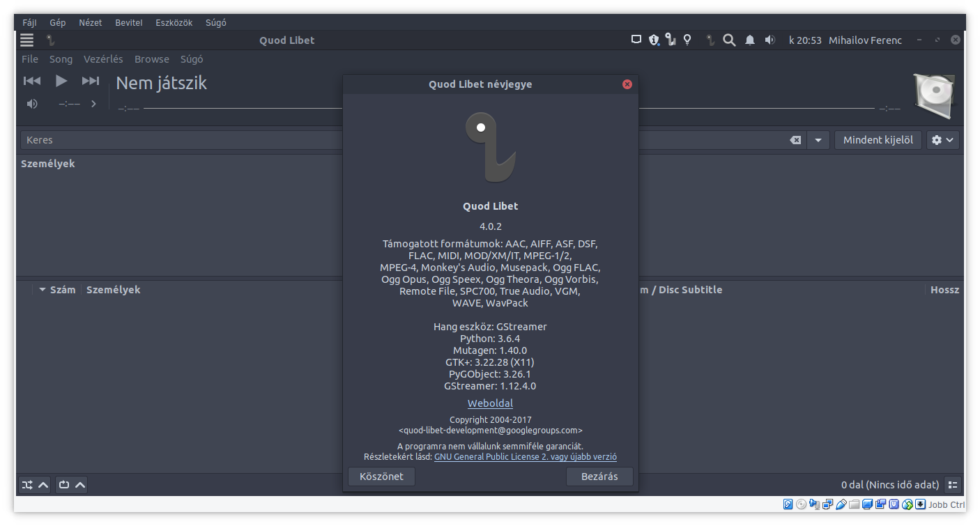Viewport: 980px width, 526px height.
Task: Open the Song menu
Action: point(61,59)
